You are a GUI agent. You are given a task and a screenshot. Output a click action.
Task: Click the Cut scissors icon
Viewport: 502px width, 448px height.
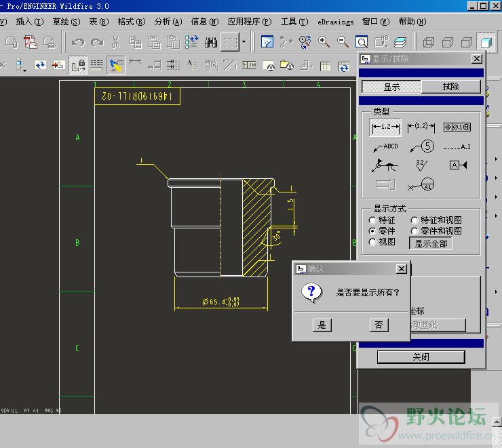pyautogui.click(x=116, y=42)
